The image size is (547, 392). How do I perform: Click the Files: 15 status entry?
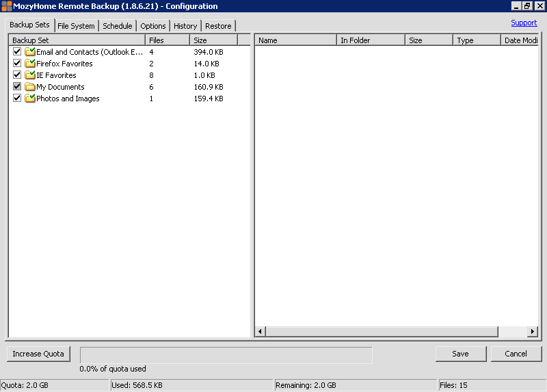(492, 385)
